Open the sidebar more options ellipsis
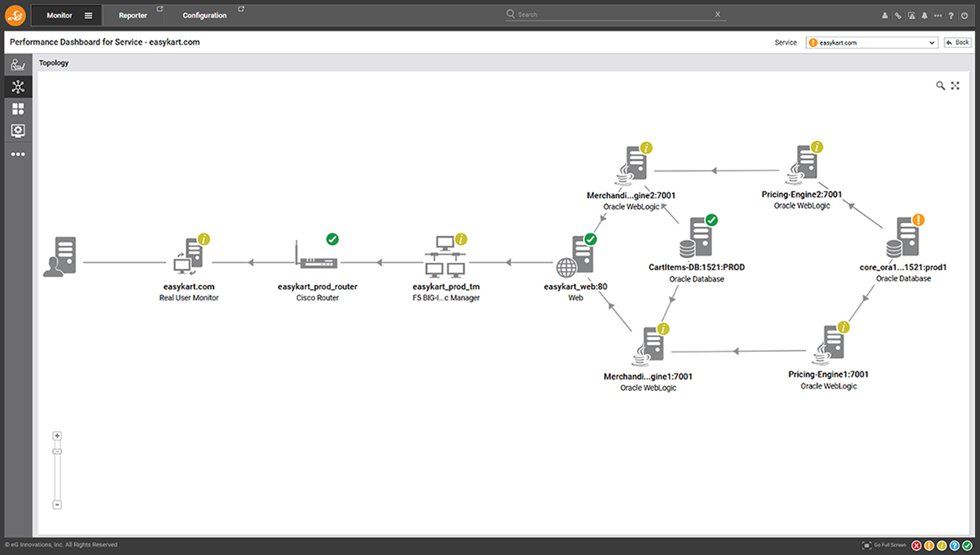980x555 pixels. (17, 153)
